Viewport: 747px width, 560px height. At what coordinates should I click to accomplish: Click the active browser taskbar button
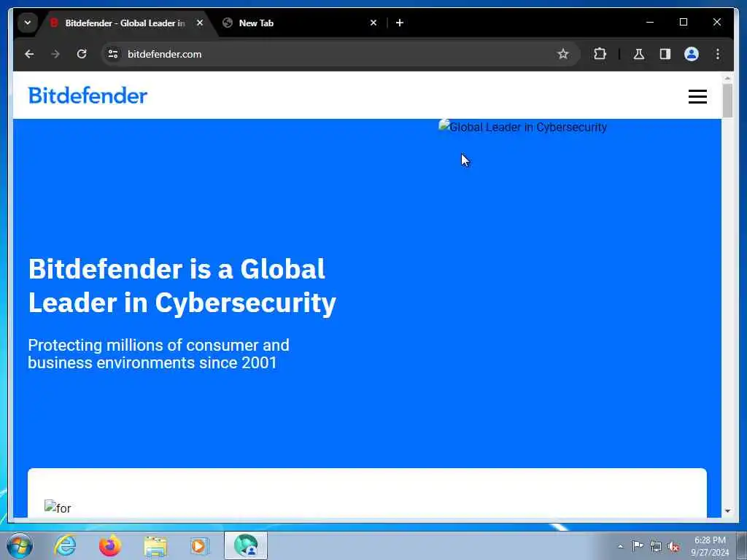(x=246, y=545)
